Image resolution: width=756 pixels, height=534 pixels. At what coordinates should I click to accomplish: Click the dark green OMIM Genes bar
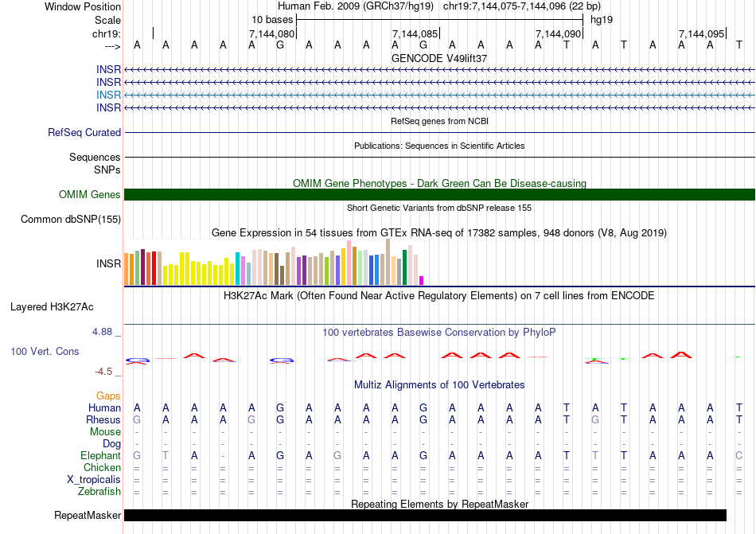click(439, 195)
